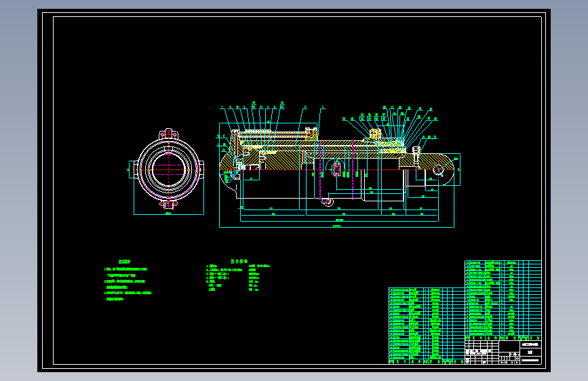The width and height of the screenshot is (588, 381).
Task: Click the lower-left parts list table
Action: tap(427, 325)
